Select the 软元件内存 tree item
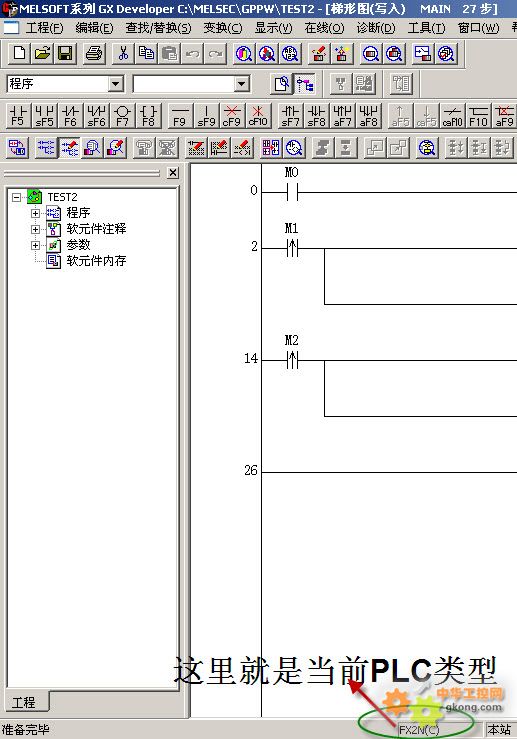The width and height of the screenshot is (517, 739). click(x=96, y=261)
